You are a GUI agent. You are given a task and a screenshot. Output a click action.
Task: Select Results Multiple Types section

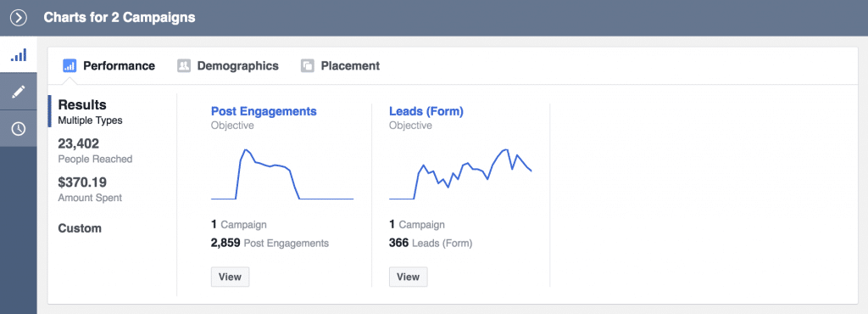tap(90, 111)
